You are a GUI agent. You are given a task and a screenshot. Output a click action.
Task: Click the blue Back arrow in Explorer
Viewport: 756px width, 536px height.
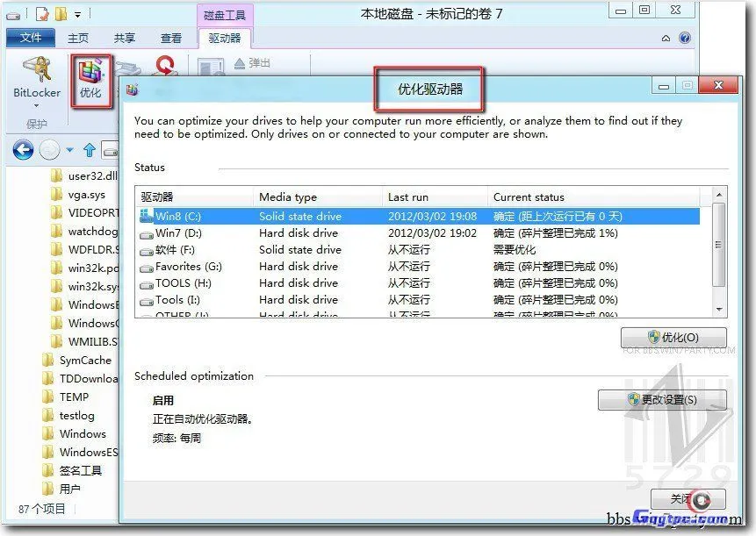(x=23, y=149)
